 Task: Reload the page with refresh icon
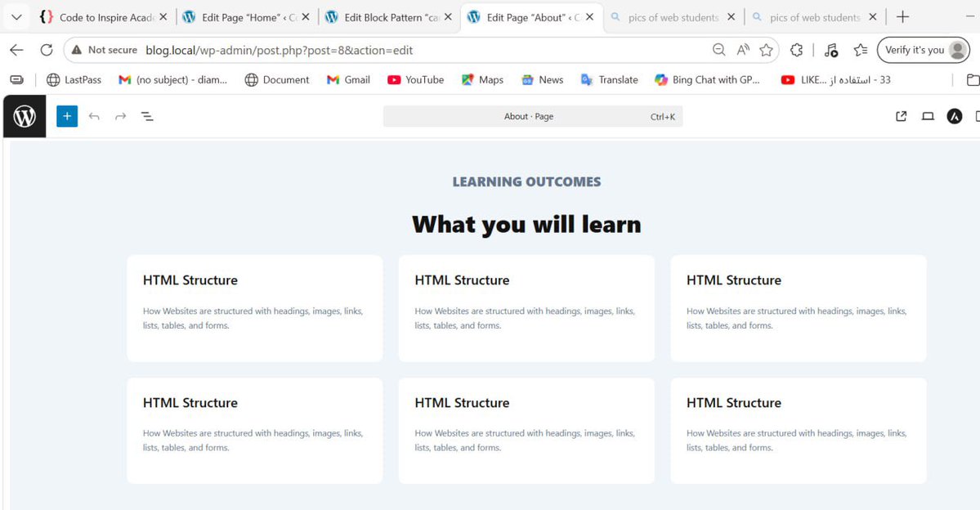click(47, 50)
